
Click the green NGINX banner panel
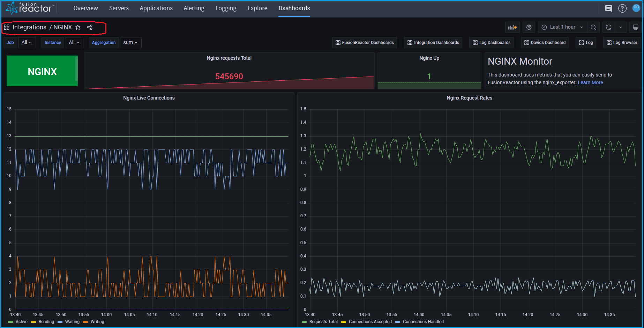point(42,71)
